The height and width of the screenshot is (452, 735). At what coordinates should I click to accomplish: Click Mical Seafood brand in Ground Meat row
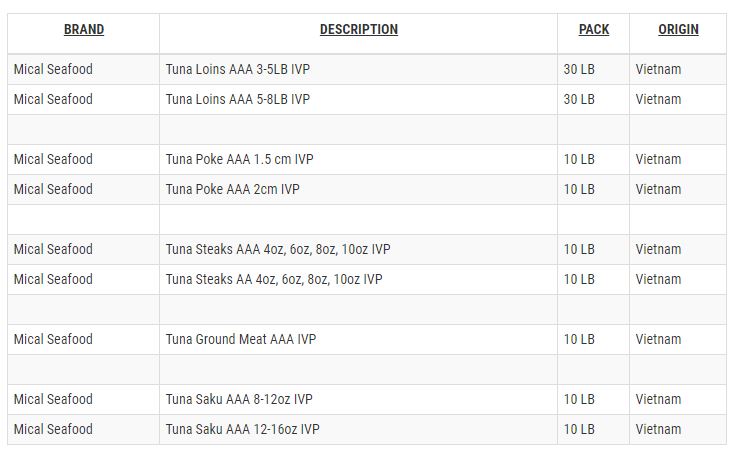pyautogui.click(x=53, y=339)
